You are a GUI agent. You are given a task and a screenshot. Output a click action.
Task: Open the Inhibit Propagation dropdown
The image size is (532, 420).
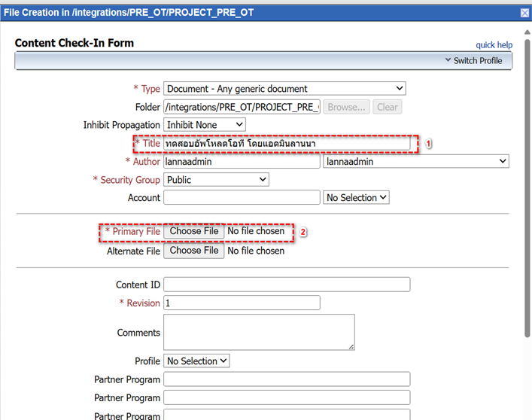click(x=205, y=125)
